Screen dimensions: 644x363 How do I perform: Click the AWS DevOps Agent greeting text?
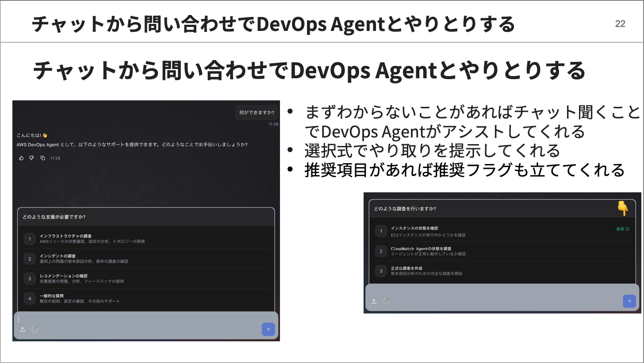[x=132, y=145]
